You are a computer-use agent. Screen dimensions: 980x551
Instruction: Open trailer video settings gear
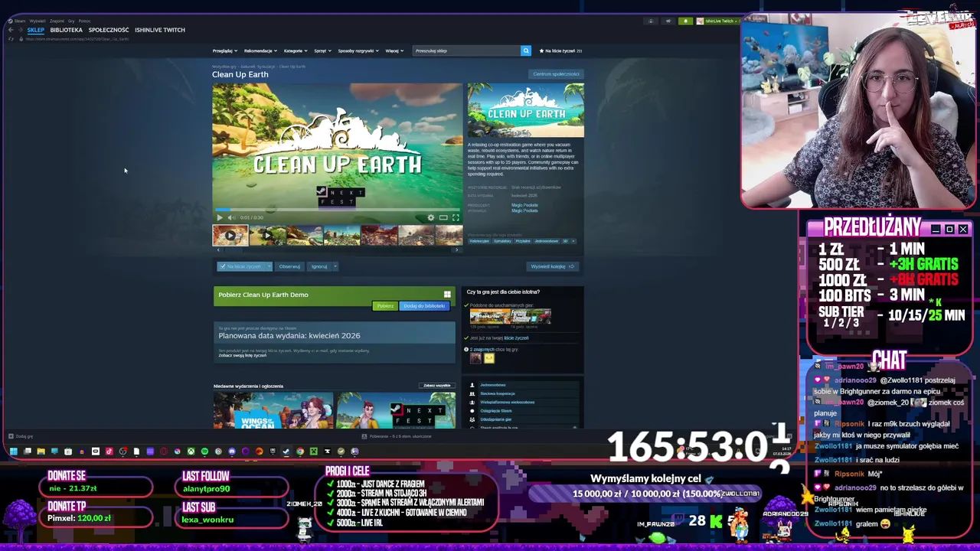pos(430,217)
